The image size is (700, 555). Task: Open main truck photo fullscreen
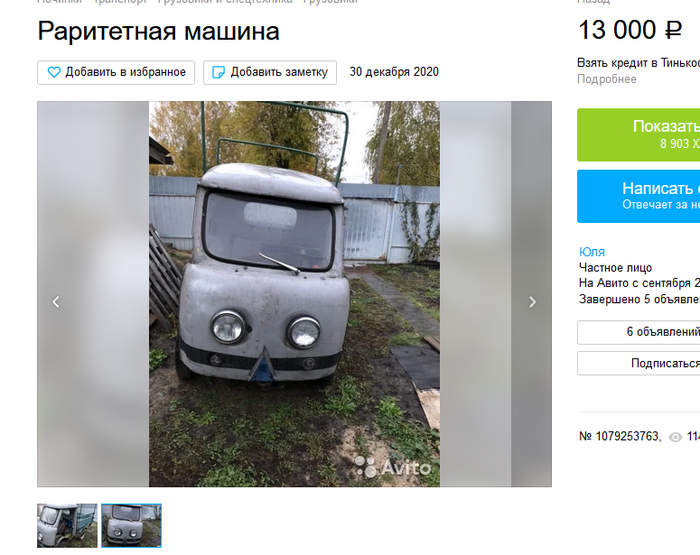294,294
